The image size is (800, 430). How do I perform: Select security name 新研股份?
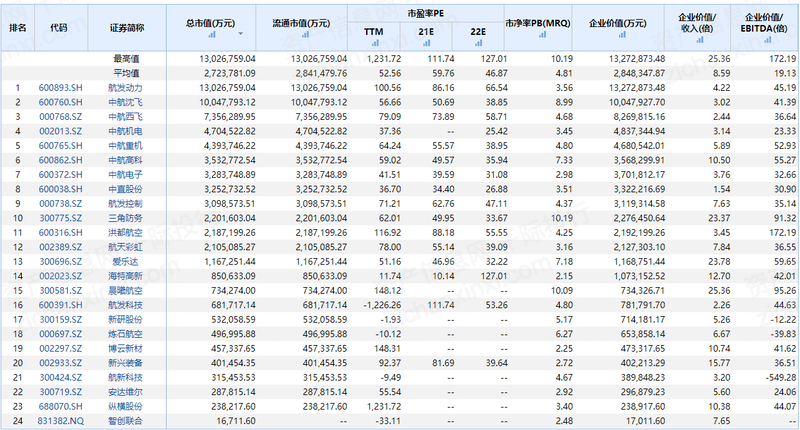point(126,319)
